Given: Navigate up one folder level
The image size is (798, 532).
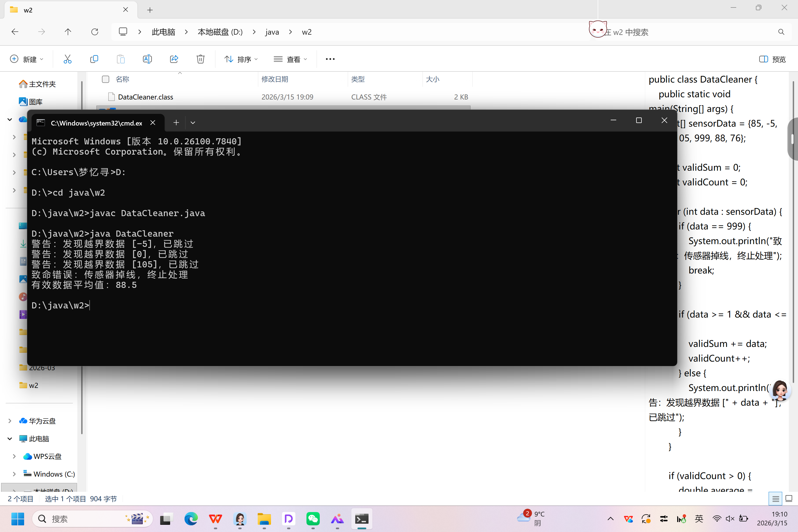Looking at the screenshot, I should pos(68,32).
